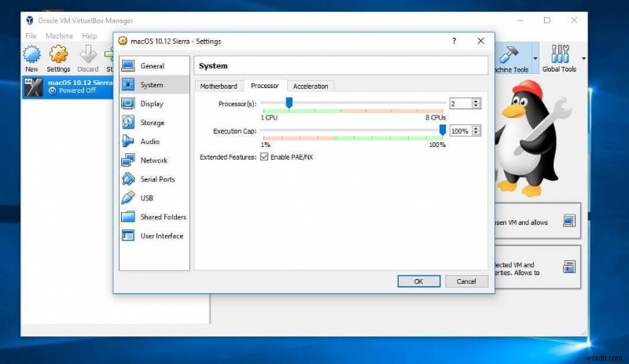Image resolution: width=629 pixels, height=364 pixels.
Task: Increase processor count with up arrow
Action: coord(476,101)
